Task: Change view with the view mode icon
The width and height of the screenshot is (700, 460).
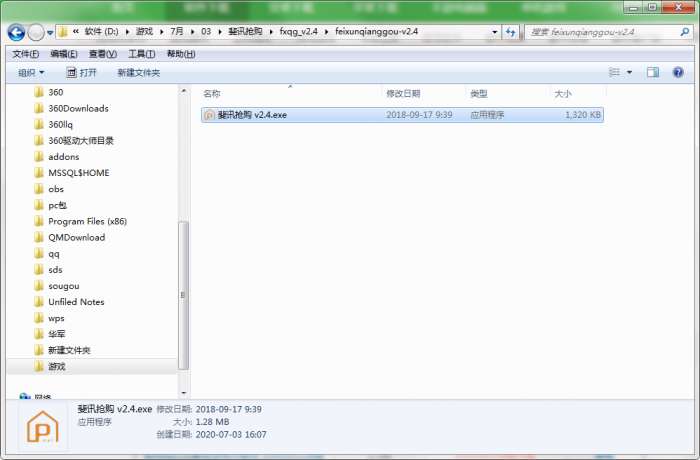Action: tap(615, 72)
